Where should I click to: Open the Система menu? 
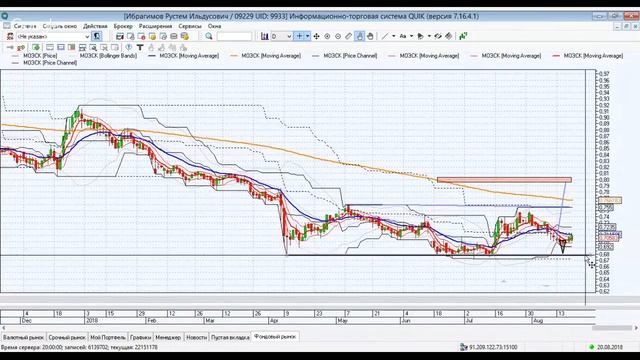(25, 26)
